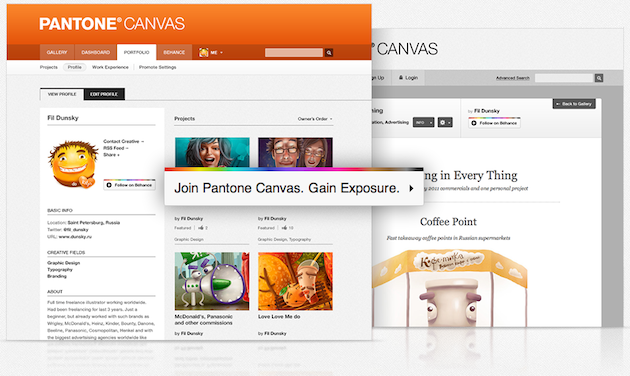The image size is (630, 376).
Task: Click the gray search icon beside Advanced Search
Action: [x=599, y=78]
